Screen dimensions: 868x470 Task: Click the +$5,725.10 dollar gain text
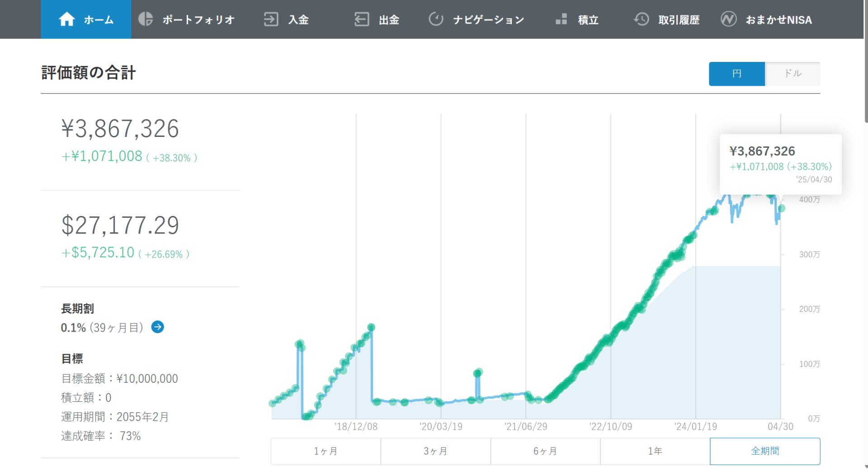click(98, 253)
